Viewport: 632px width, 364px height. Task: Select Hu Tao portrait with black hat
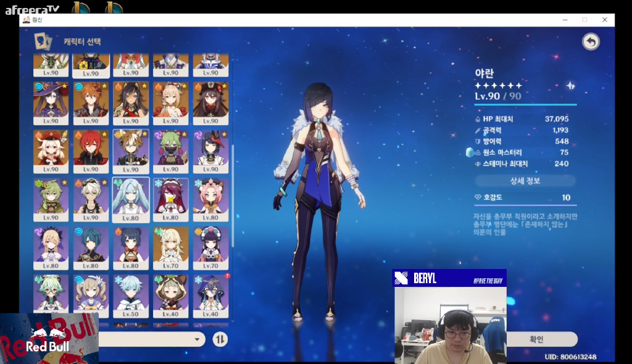click(210, 103)
